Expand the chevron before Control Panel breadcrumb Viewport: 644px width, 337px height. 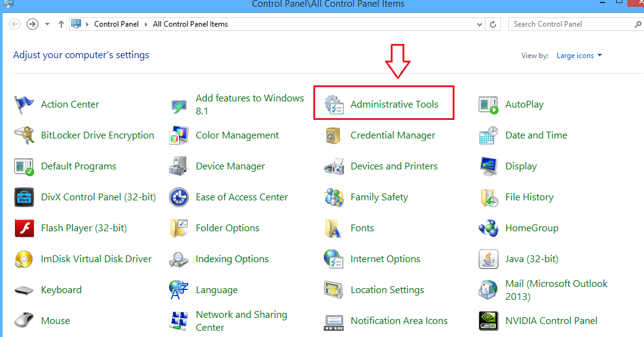[x=87, y=24]
